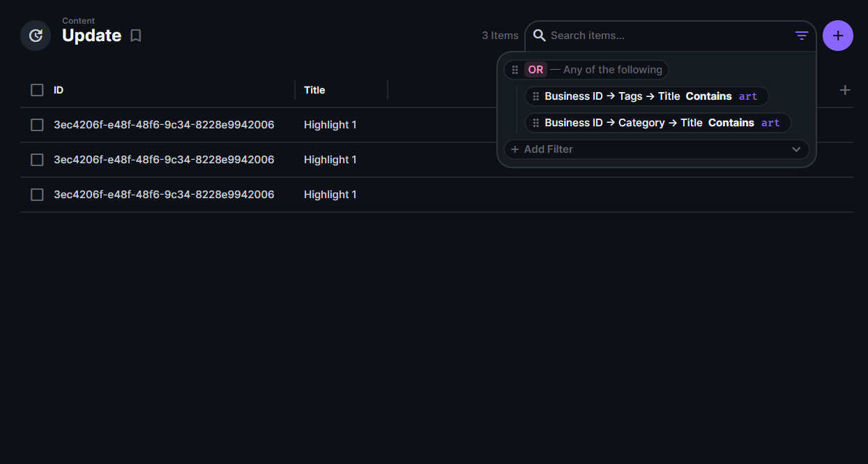Screen dimensions: 868x464
Task: Add a column using the plus icon in the table header
Action: (x=844, y=90)
